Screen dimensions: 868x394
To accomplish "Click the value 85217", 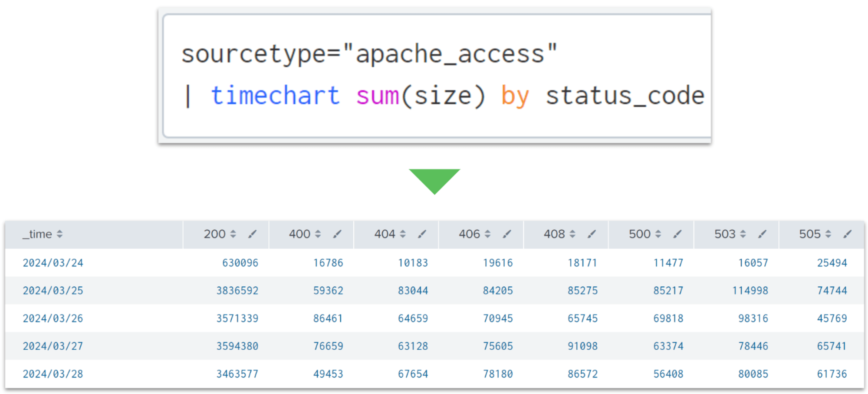I will (x=668, y=291).
